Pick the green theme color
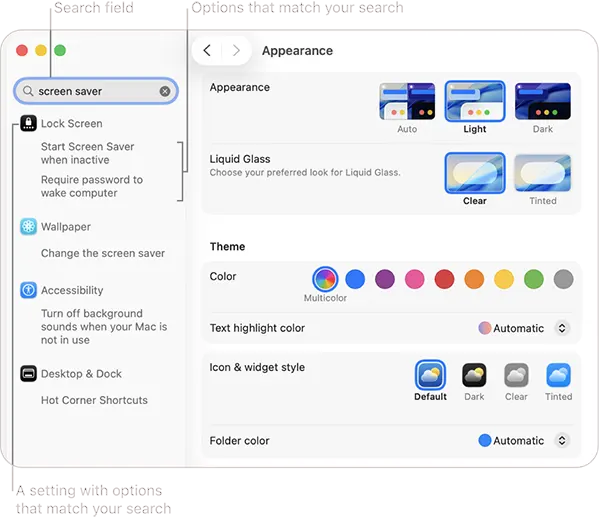 534,279
